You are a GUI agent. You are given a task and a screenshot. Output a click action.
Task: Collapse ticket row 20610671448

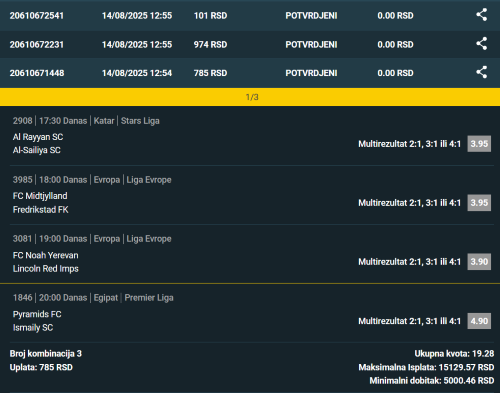click(250, 73)
